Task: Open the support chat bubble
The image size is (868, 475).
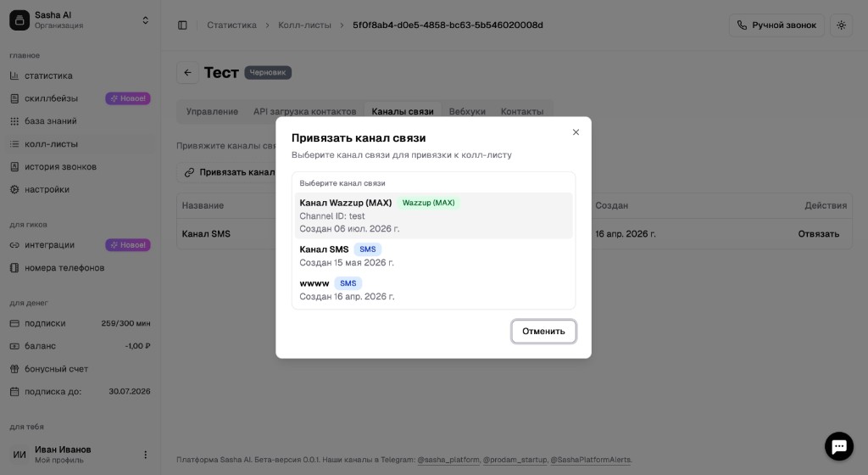Action: 838,446
